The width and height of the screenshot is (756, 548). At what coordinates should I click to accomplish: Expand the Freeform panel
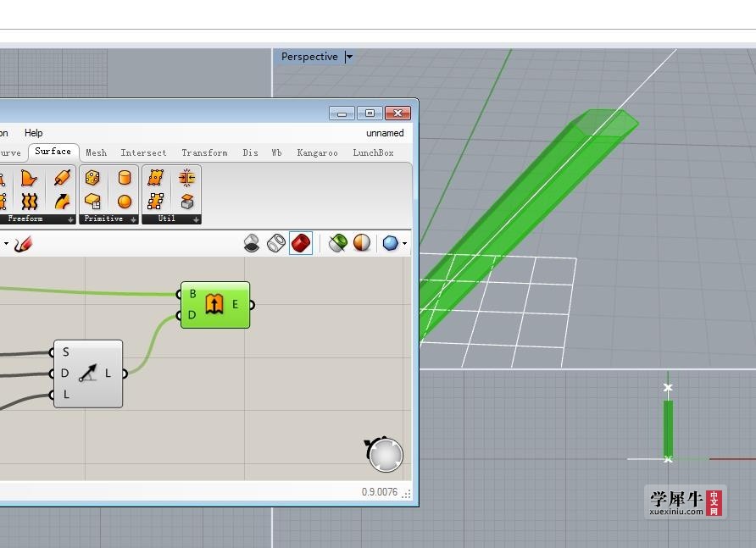pos(71,219)
